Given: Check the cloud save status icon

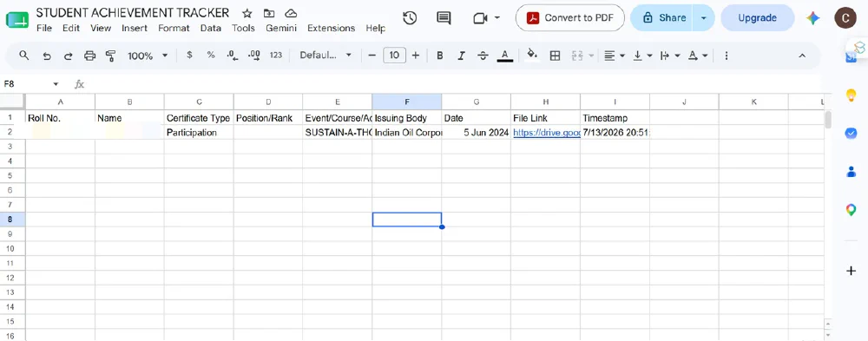Looking at the screenshot, I should coord(291,13).
